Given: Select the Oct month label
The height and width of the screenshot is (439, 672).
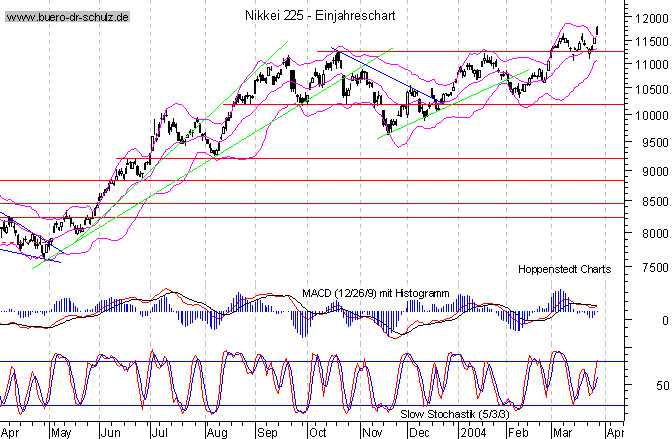Looking at the screenshot, I should (318, 431).
